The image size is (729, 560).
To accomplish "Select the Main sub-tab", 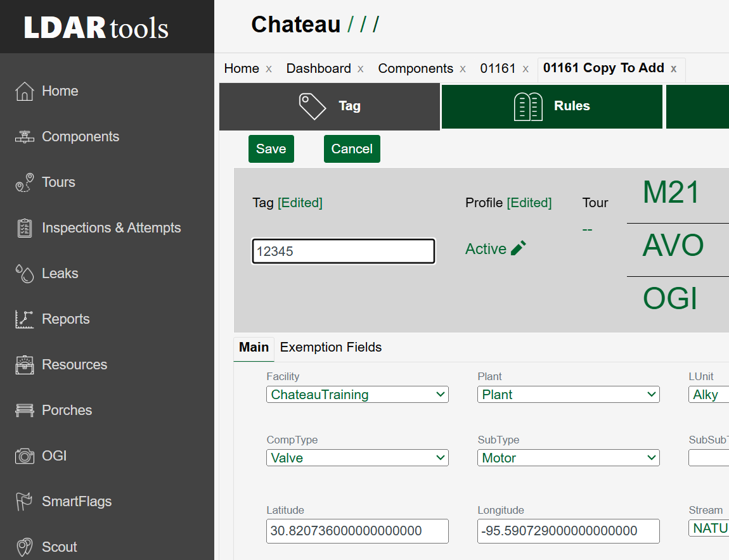I will coord(254,348).
